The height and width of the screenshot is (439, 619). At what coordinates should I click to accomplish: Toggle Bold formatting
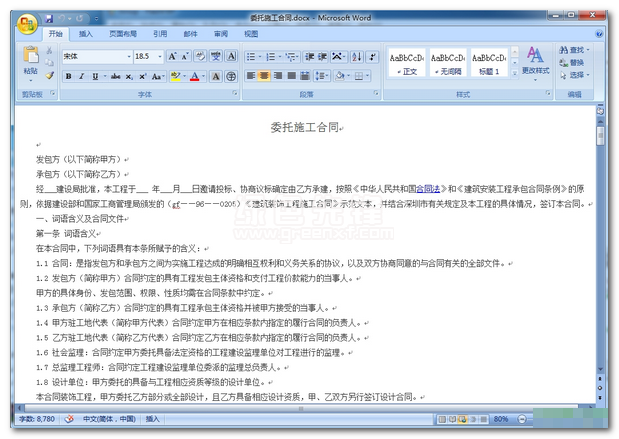(69, 76)
